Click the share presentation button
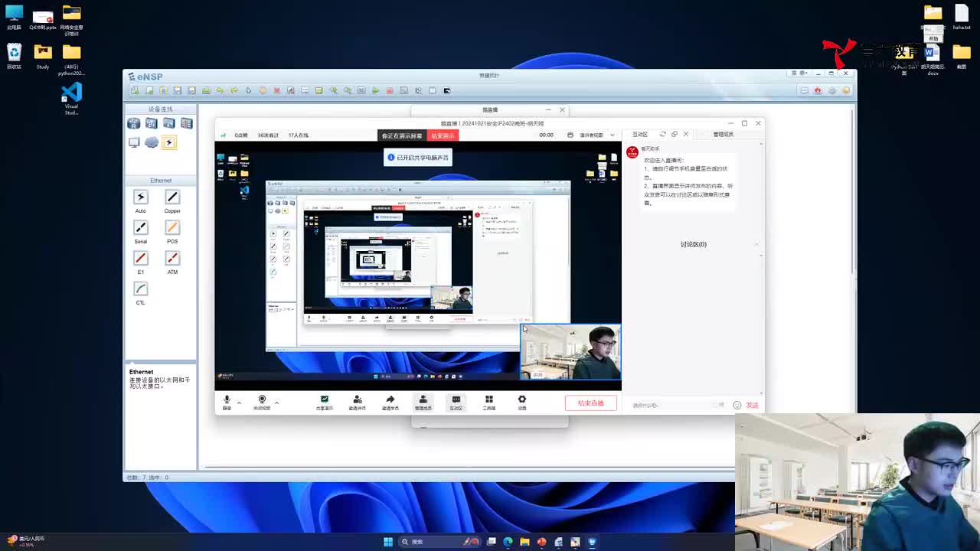 tap(325, 403)
